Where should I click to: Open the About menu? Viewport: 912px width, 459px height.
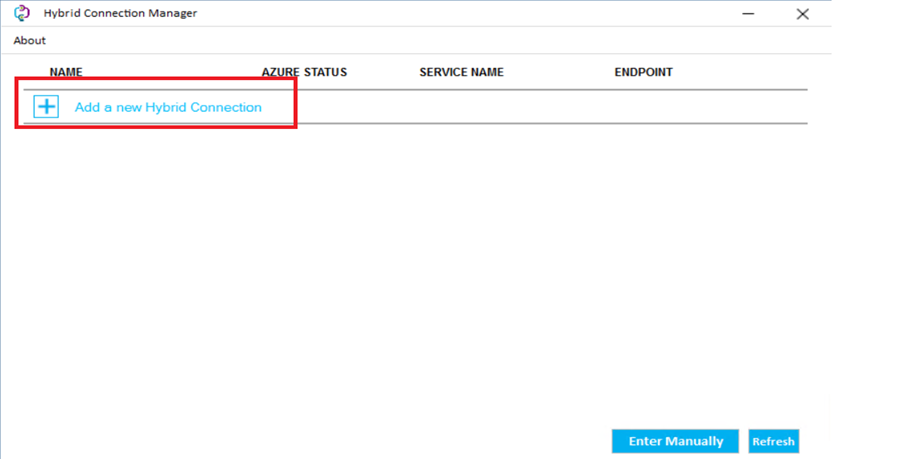(x=30, y=40)
